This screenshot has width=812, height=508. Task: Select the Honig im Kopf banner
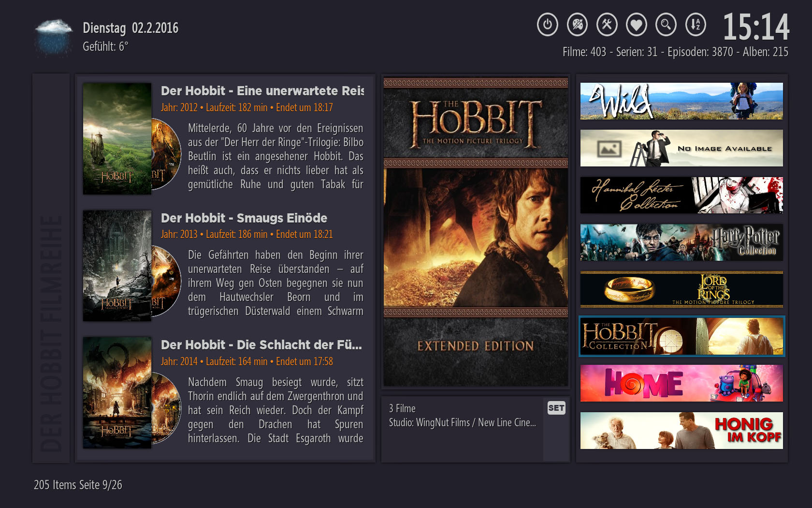[681, 431]
